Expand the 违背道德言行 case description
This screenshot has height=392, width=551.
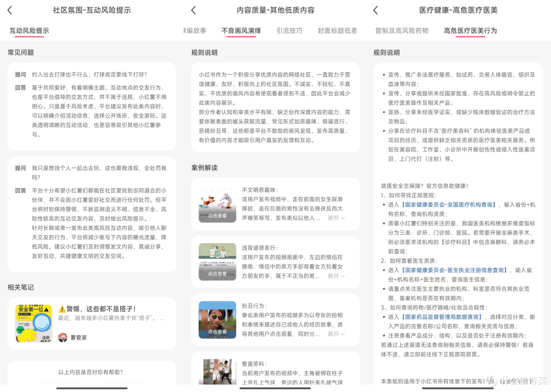(336, 276)
